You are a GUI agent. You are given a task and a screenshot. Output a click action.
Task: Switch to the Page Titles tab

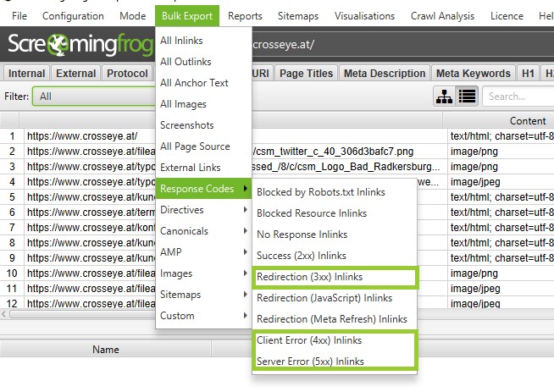[x=306, y=73]
